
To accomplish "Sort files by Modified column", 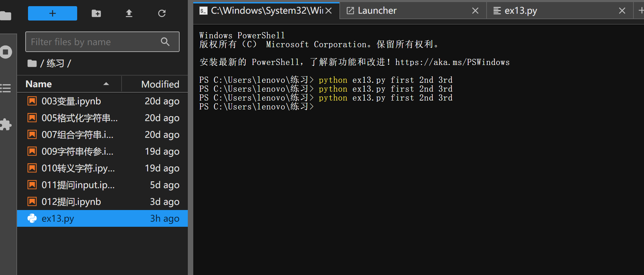I will (160, 84).
